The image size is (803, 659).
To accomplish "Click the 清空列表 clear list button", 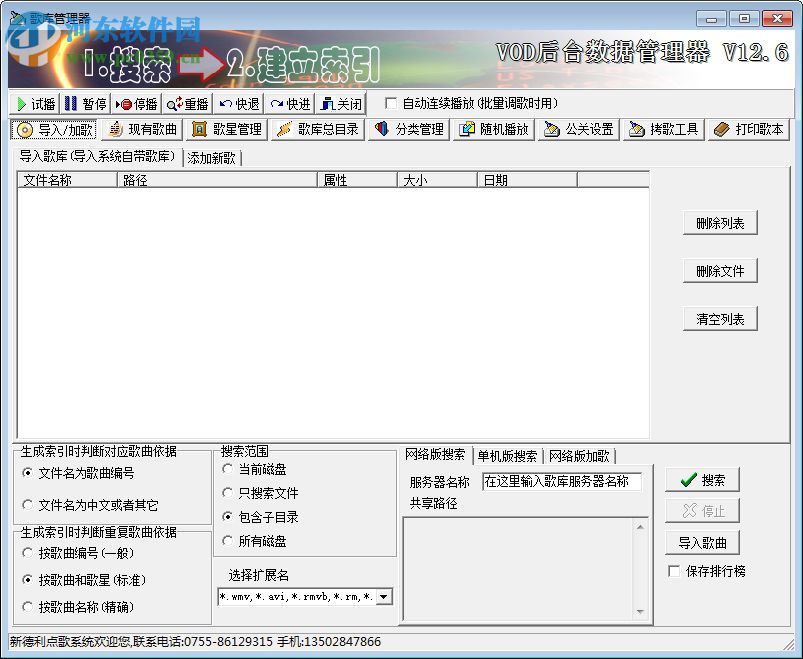I will click(719, 318).
